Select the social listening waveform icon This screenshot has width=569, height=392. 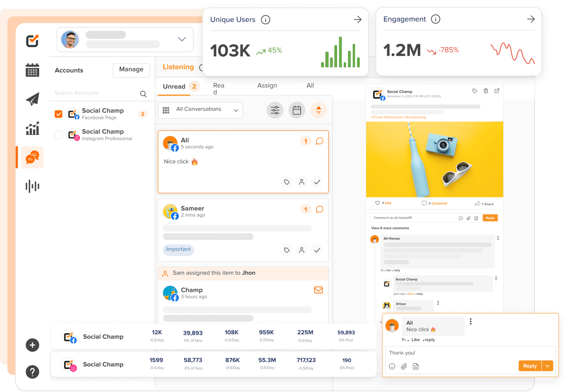(x=32, y=186)
